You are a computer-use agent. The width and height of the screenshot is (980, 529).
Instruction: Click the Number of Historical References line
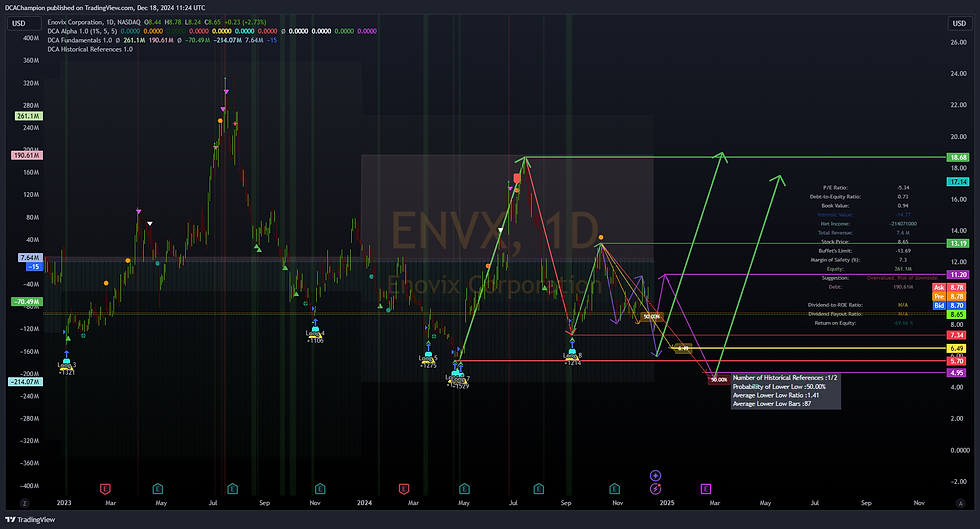[x=785, y=378]
